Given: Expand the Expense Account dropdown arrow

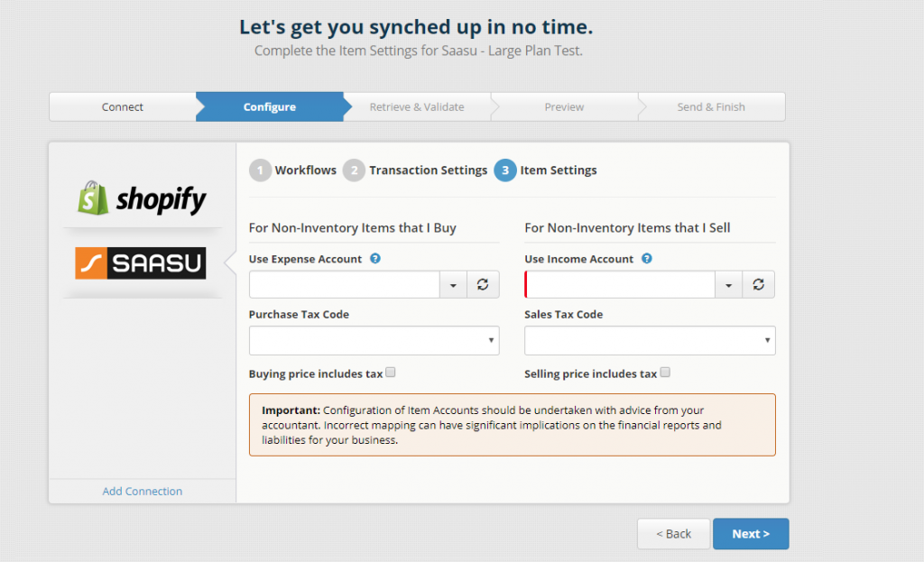Looking at the screenshot, I should [453, 284].
